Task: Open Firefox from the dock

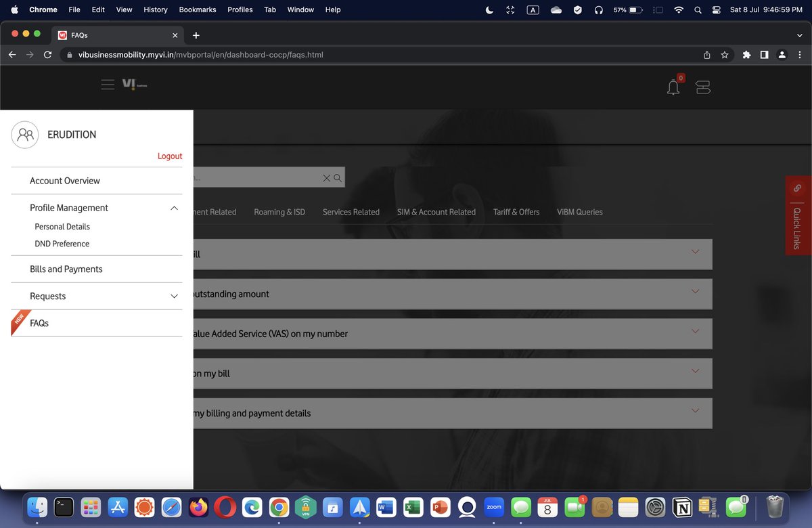Action: [198, 507]
